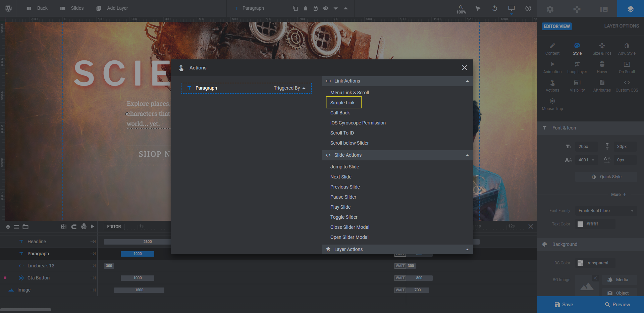
Task: Pick the white text color swatch
Action: (580, 224)
